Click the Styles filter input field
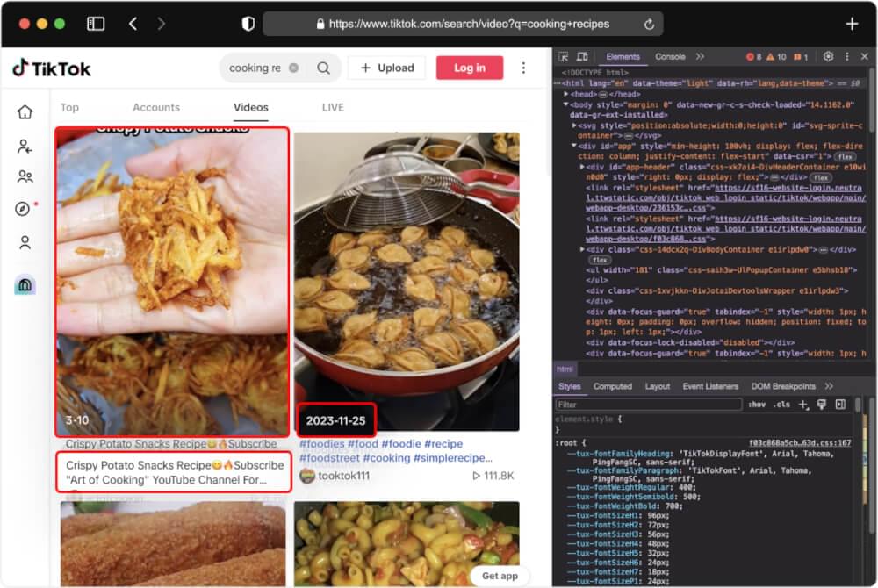The height and width of the screenshot is (588, 878). [648, 405]
